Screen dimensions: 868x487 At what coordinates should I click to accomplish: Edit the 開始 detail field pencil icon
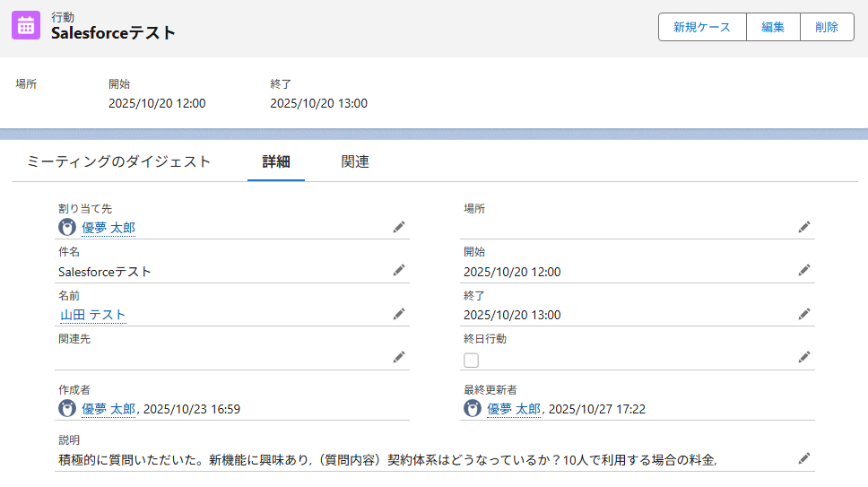click(803, 271)
